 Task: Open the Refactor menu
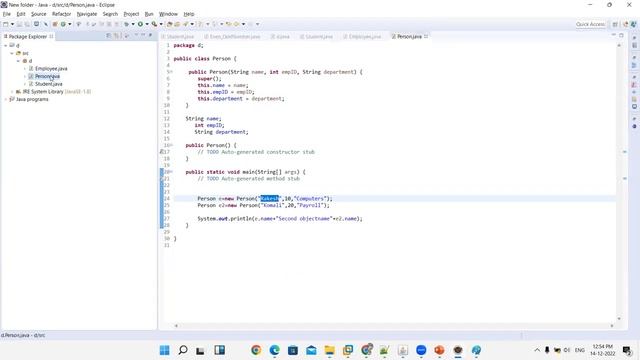click(62, 14)
